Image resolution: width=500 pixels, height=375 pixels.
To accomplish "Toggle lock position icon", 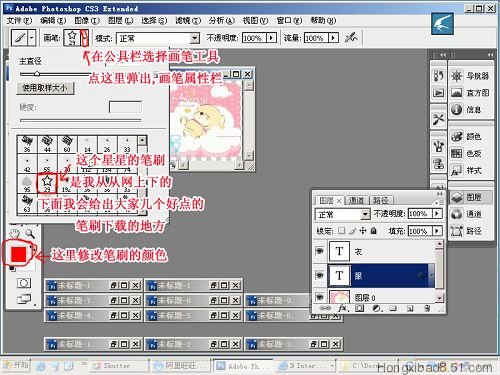I will tap(363, 230).
